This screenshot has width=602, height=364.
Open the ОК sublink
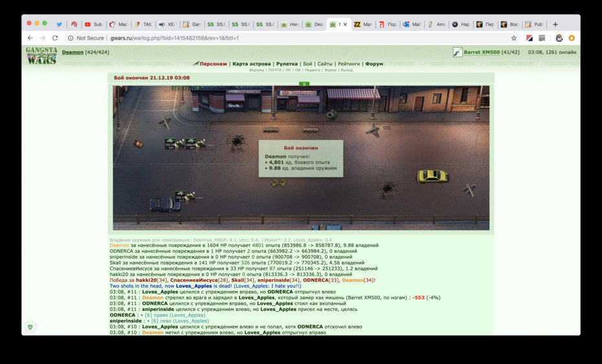click(x=288, y=70)
